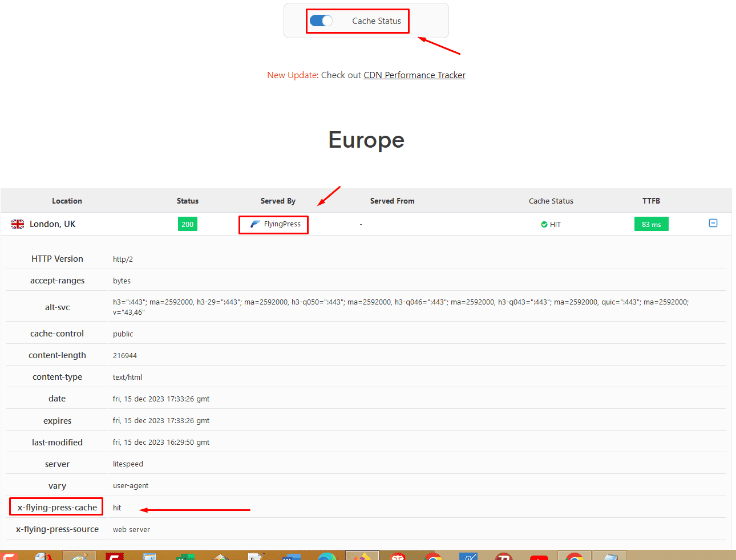Click the Served From column header
Image resolution: width=736 pixels, height=560 pixels.
(393, 201)
